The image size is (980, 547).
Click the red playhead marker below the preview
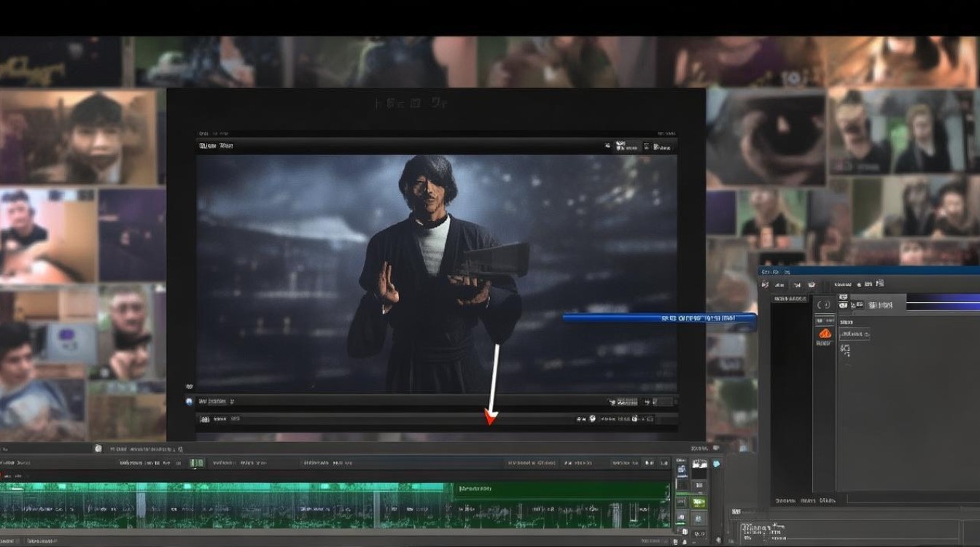pos(491,419)
